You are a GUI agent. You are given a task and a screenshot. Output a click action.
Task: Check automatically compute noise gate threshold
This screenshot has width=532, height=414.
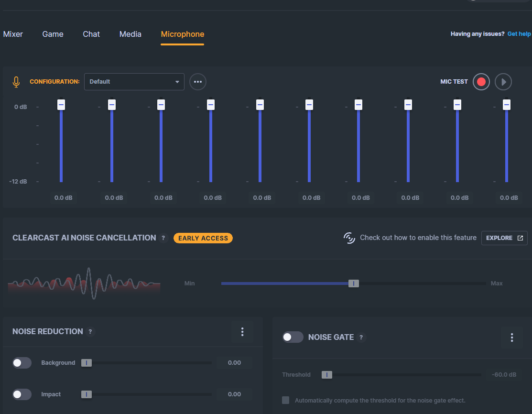[286, 400]
